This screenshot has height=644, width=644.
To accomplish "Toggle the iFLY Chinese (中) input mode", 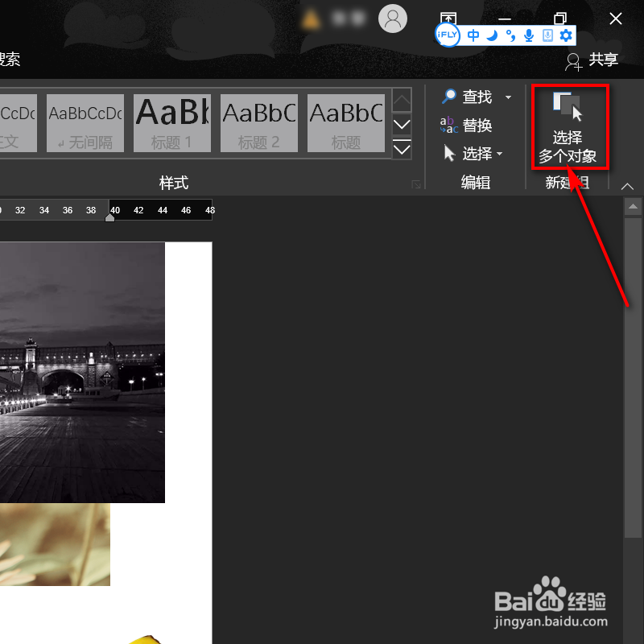I will 473,35.
